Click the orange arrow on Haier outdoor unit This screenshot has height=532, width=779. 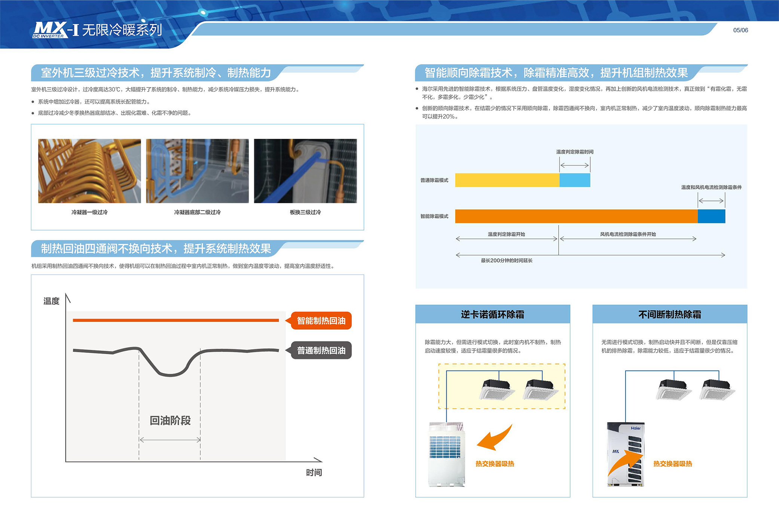click(x=625, y=462)
